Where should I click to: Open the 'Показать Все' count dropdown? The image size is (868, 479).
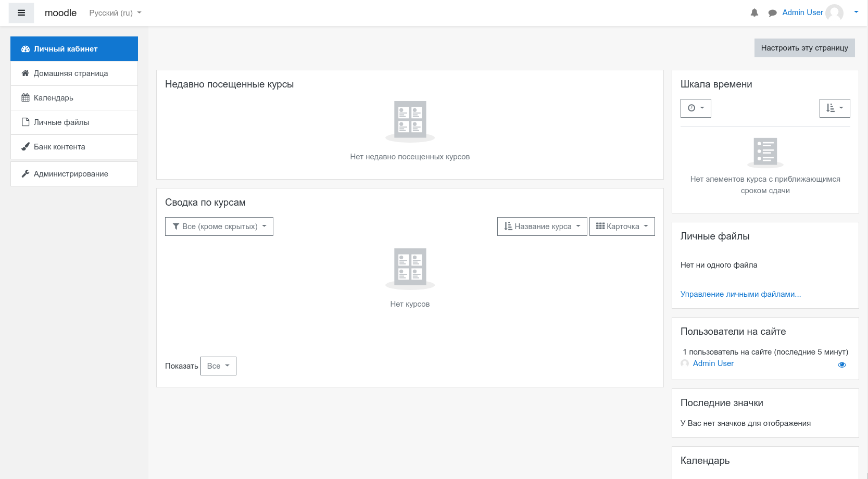click(x=218, y=366)
